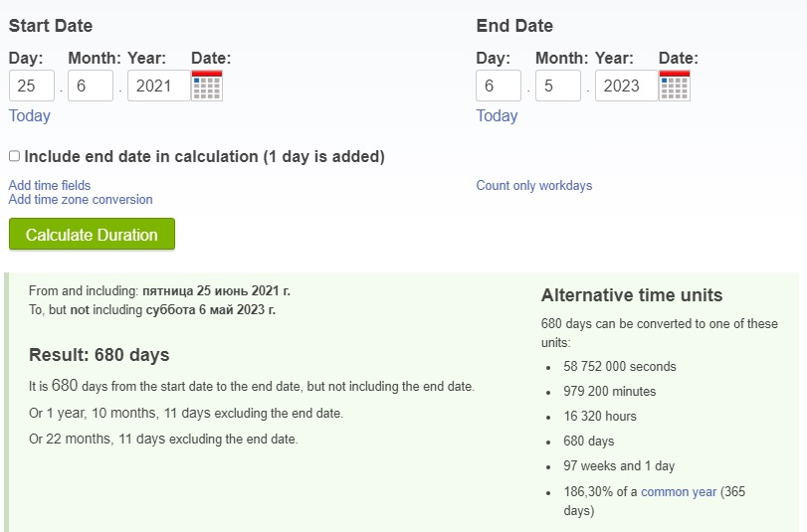The height and width of the screenshot is (532, 807).
Task: Focus the Start Date day field
Action: pyautogui.click(x=32, y=86)
